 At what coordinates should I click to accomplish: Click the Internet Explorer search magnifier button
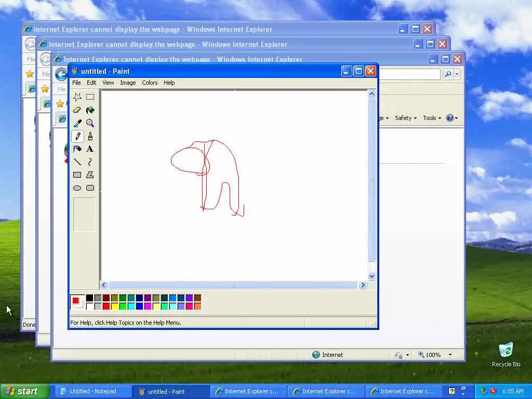tap(448, 74)
